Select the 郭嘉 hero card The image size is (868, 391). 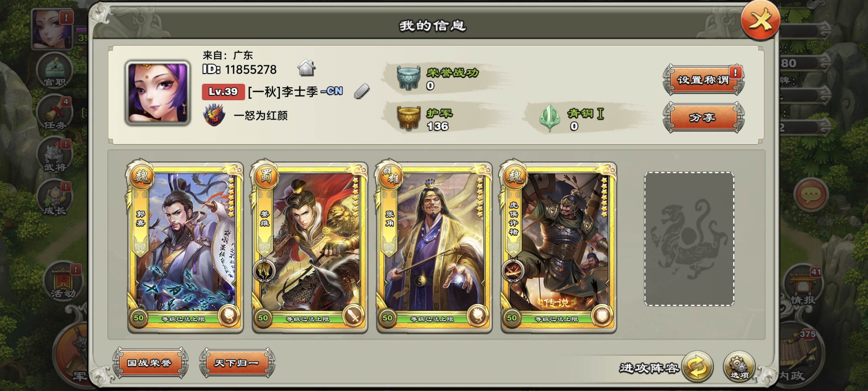point(185,247)
